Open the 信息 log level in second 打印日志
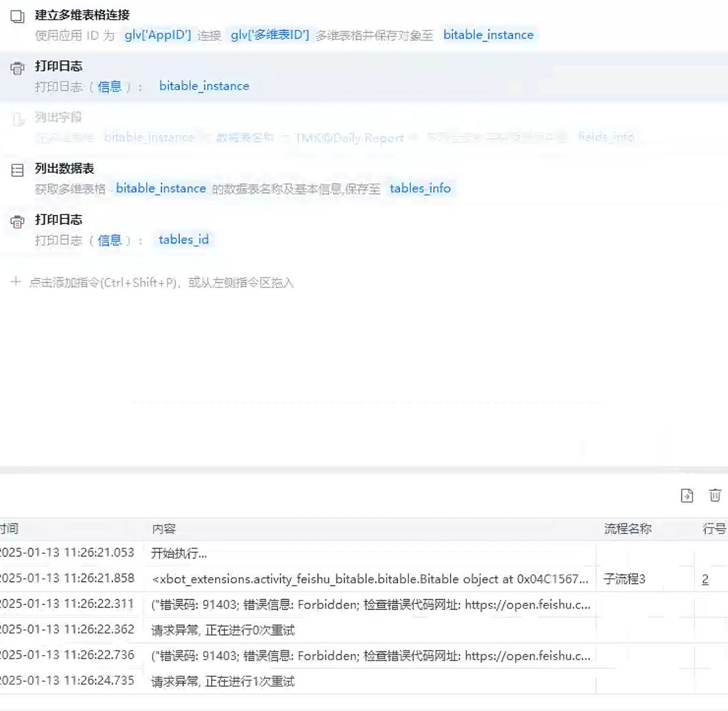The height and width of the screenshot is (711, 728). 110,240
